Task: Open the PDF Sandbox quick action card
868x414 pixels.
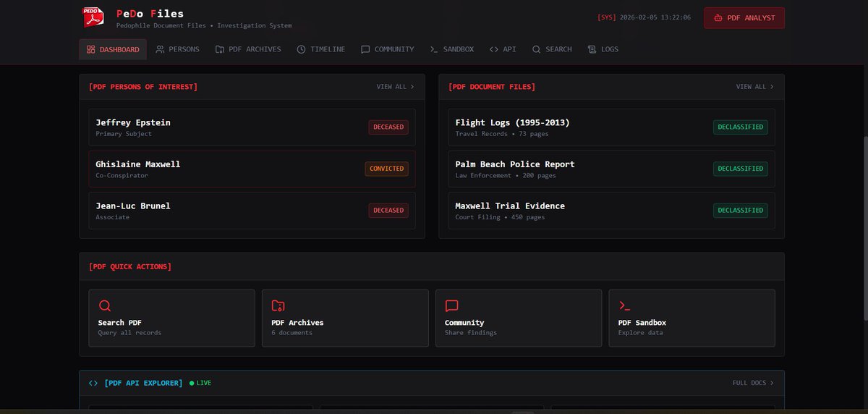Action: 692,318
